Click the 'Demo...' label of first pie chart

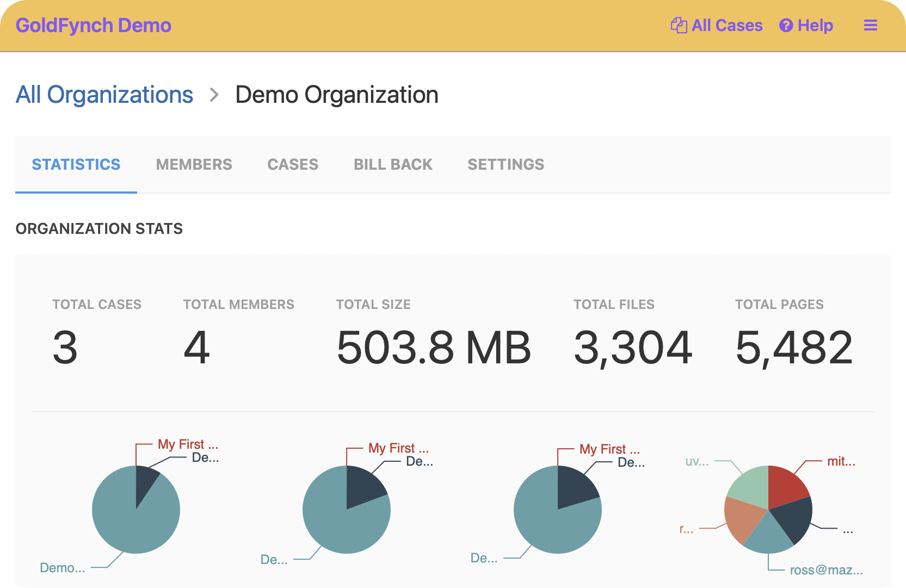pos(63,568)
